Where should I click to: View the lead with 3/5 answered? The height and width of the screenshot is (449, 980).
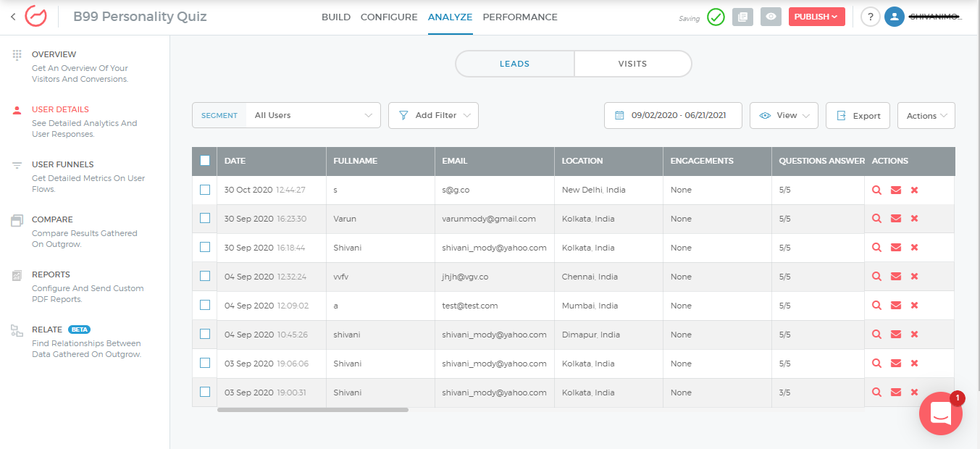(x=876, y=393)
